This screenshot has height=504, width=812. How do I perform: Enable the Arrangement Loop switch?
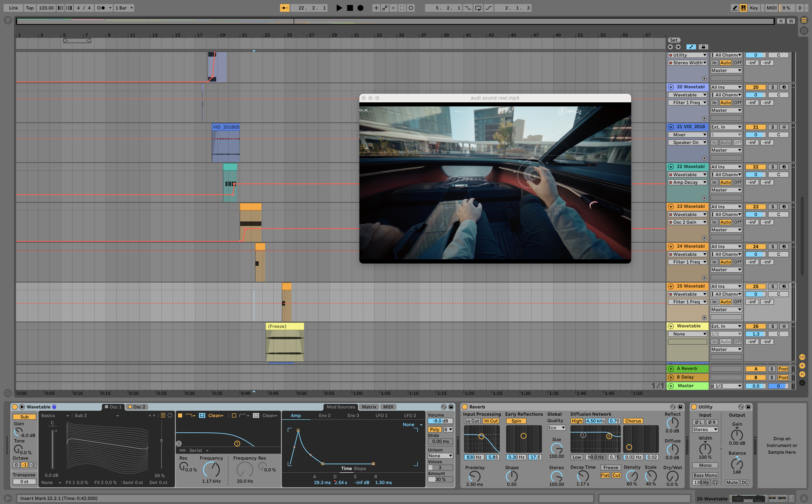point(478,8)
